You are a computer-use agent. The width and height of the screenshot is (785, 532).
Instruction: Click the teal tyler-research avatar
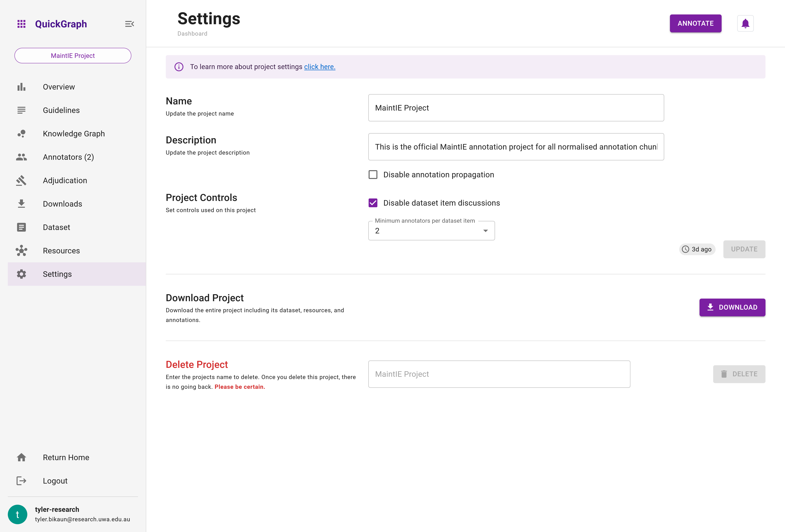pos(17,514)
